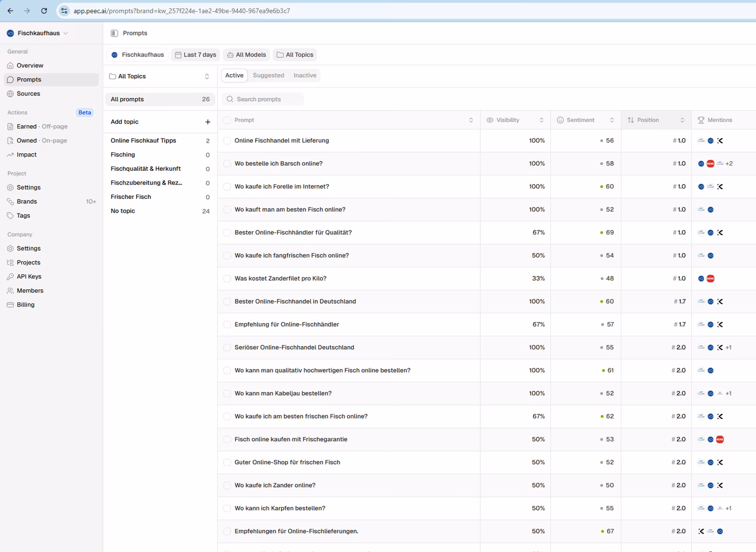
Task: Click the browser reload page icon
Action: point(44,11)
